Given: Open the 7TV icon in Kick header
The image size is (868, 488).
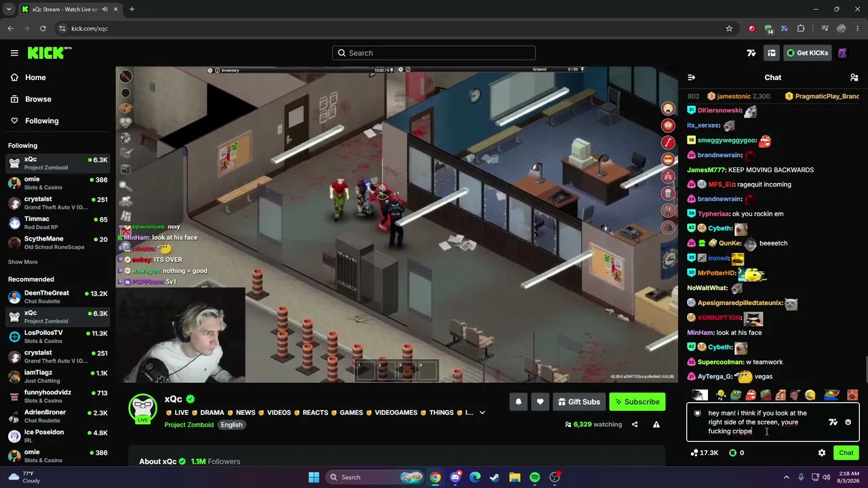Looking at the screenshot, I should point(751,53).
